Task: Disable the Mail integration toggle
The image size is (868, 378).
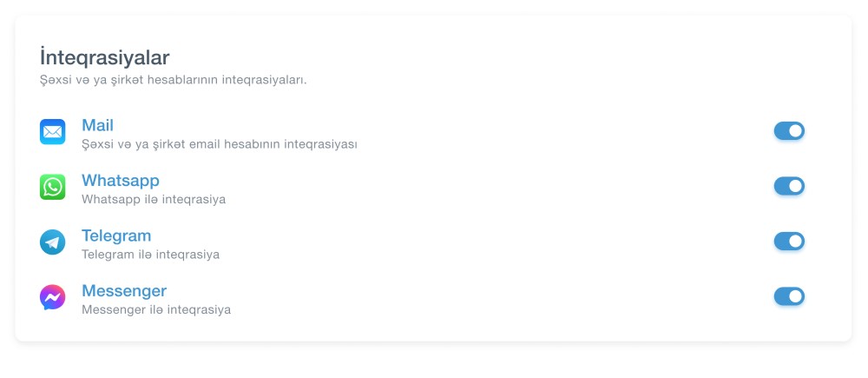Action: coord(789,131)
